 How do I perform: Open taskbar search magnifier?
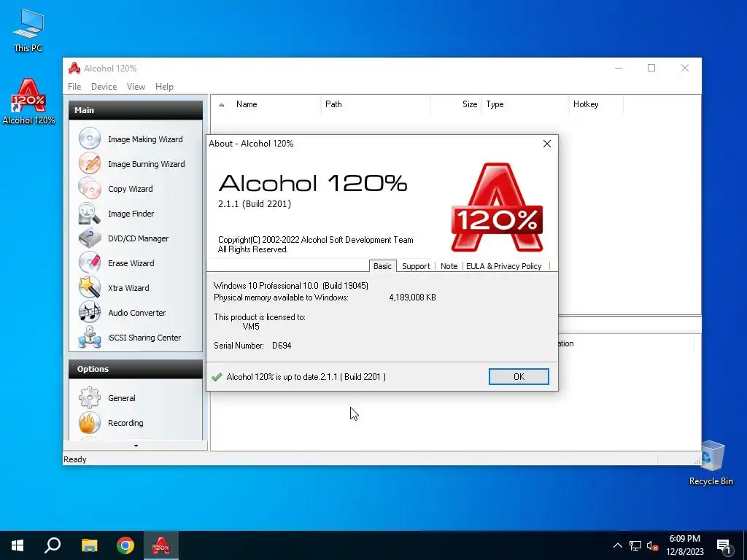click(x=53, y=545)
